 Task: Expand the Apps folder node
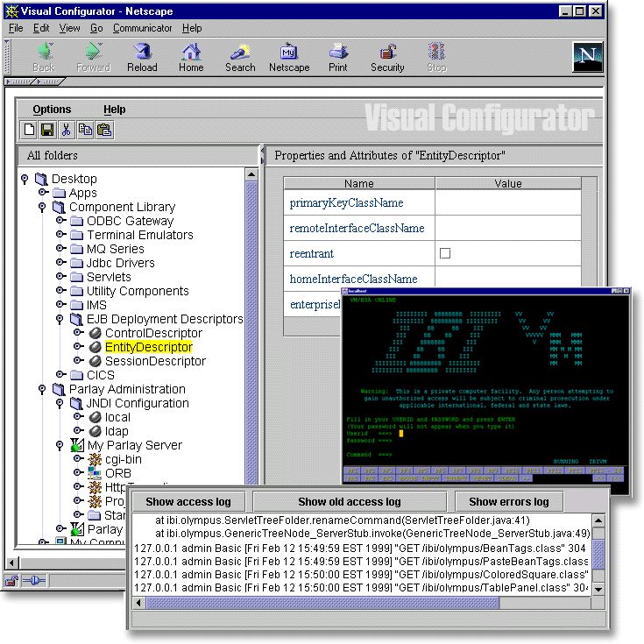click(43, 192)
